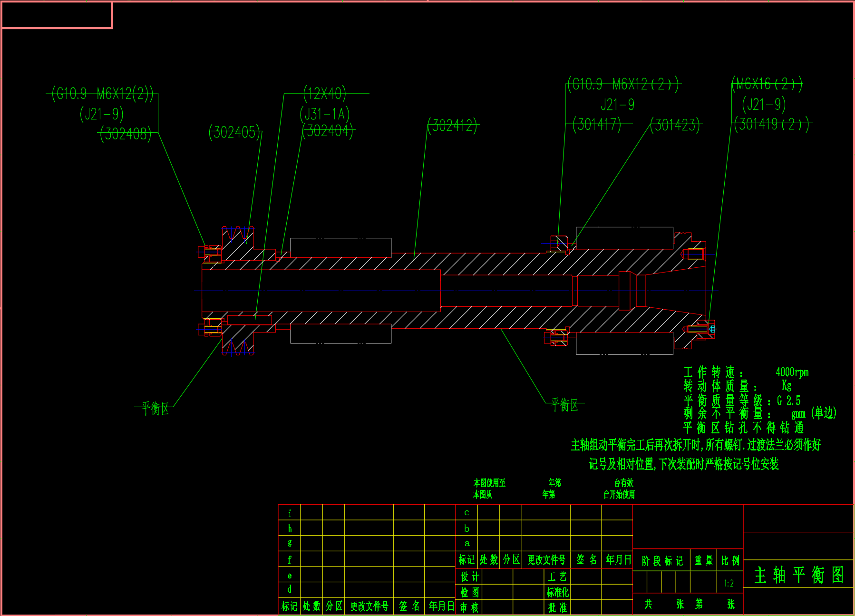Select the 标准化 cell in title block

tap(557, 592)
